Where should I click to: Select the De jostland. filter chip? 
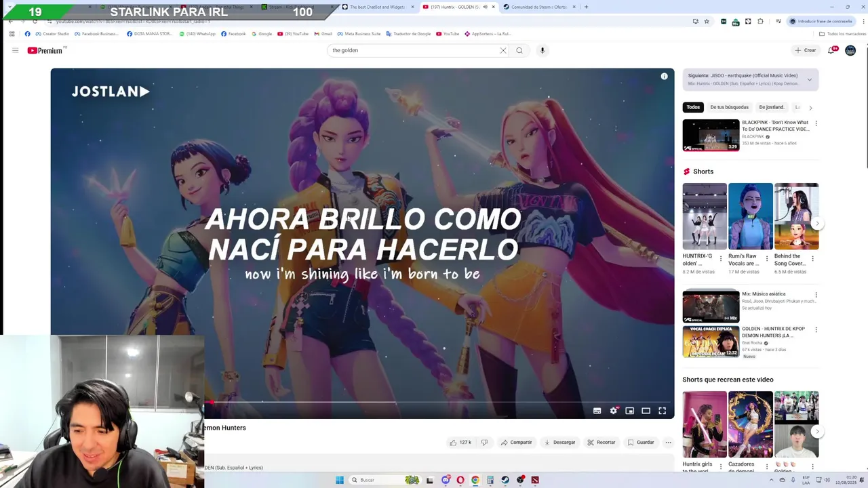tap(772, 107)
